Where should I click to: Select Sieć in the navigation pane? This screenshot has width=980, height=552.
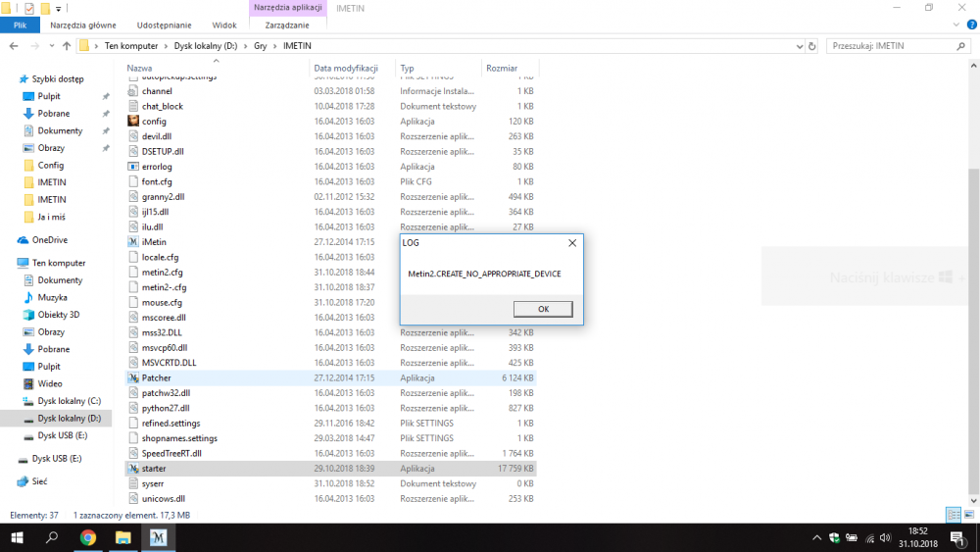pyautogui.click(x=39, y=481)
